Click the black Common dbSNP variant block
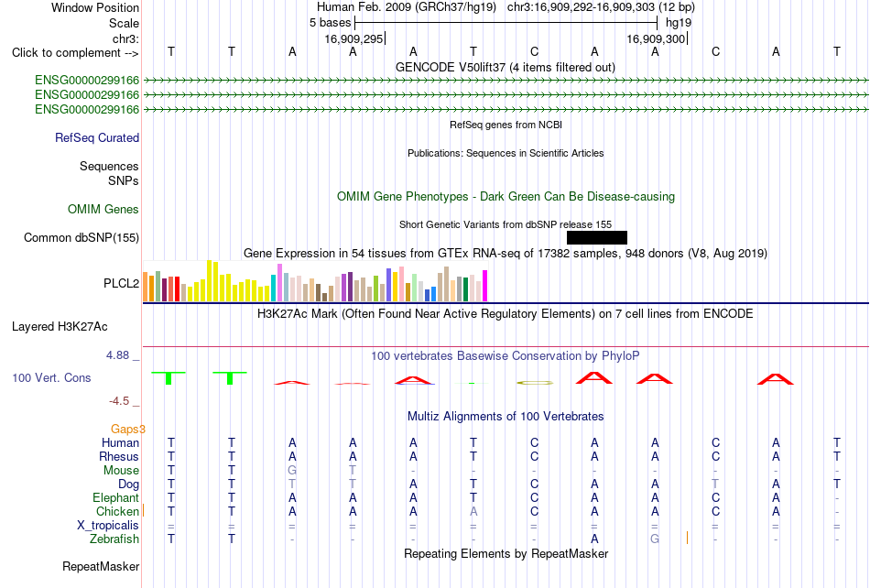Viewport: 870px width, 588px height. pyautogui.click(x=597, y=238)
